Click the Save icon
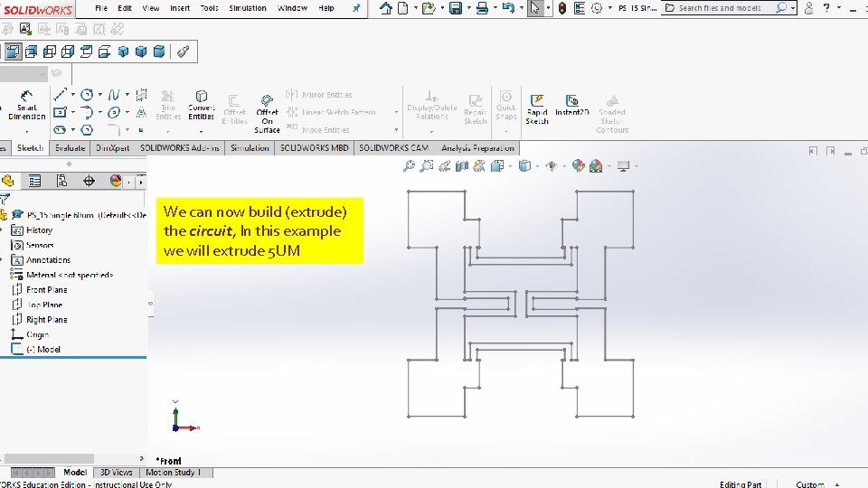Viewport: 868px width, 488px height. [x=456, y=8]
